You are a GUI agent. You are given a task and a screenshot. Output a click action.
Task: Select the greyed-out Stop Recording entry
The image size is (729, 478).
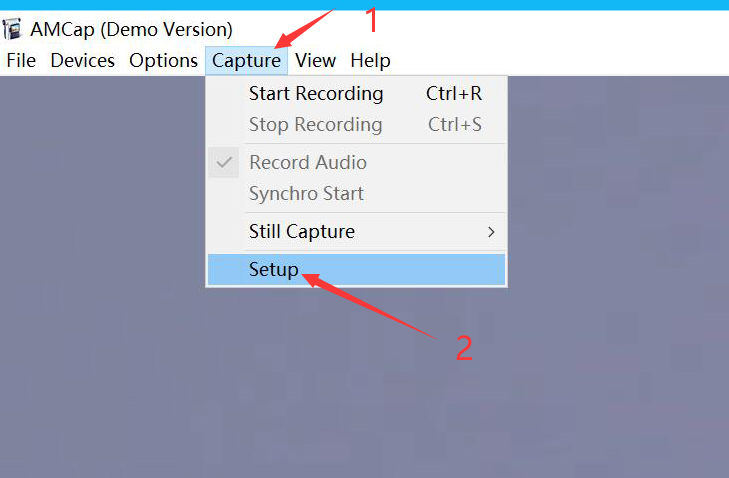[356, 125]
